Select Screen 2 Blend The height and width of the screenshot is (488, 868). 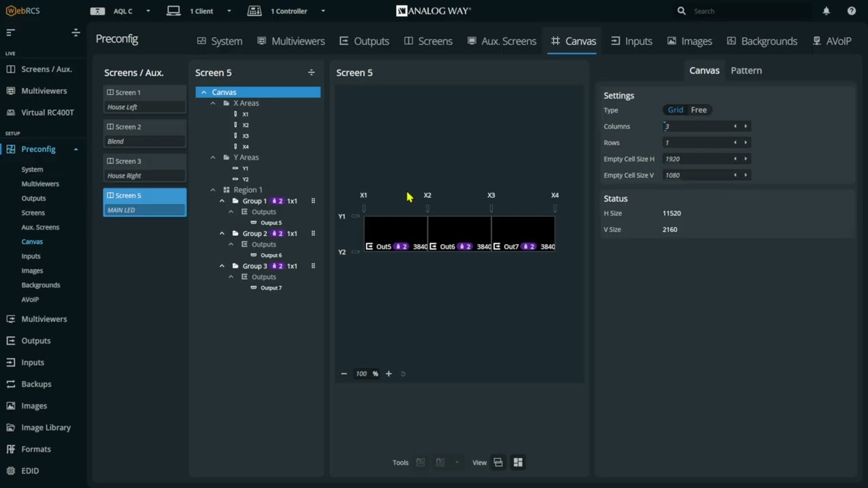click(x=144, y=134)
